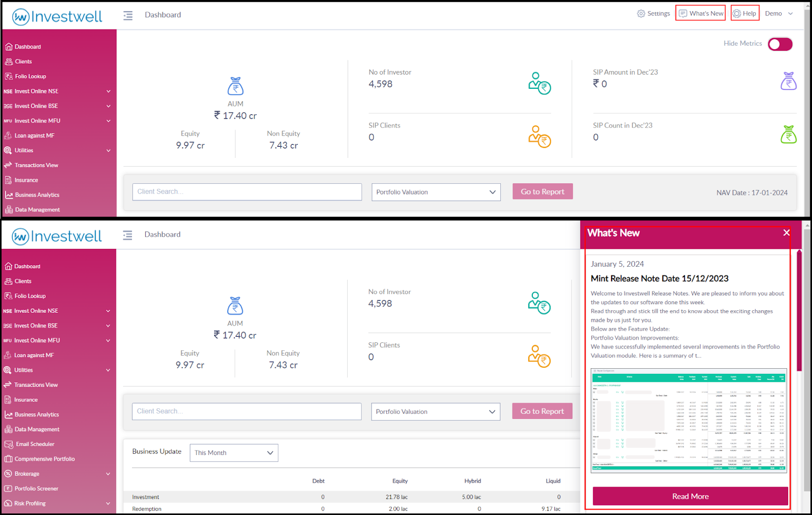Click No of Investor icon next to What's New panel
This screenshot has width=812, height=515.
click(539, 303)
